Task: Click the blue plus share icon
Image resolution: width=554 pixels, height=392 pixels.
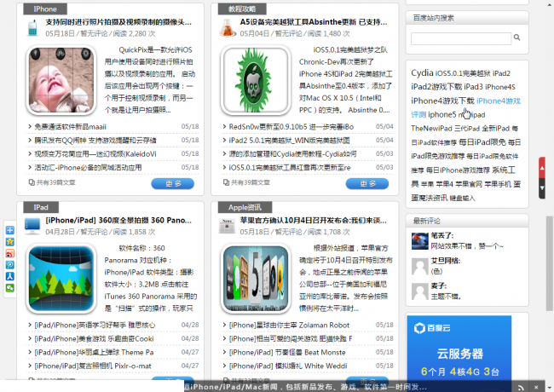Action: click(9, 231)
